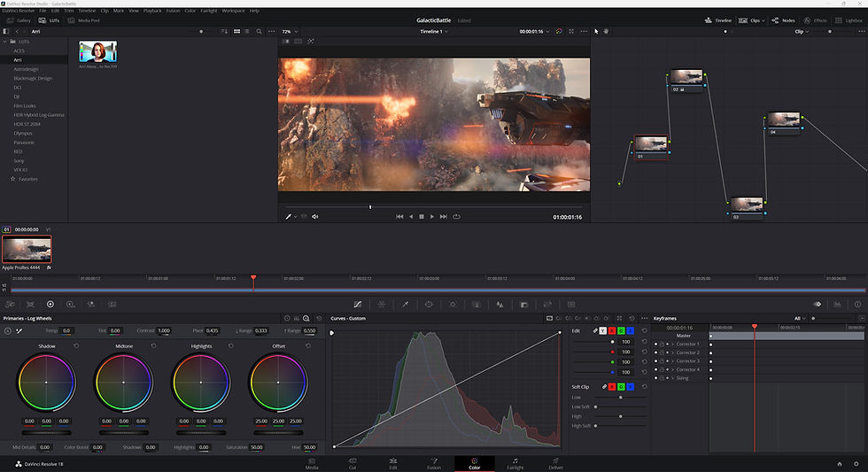Open the Media Pool panel
The width and height of the screenshot is (868, 472).
tap(83, 20)
